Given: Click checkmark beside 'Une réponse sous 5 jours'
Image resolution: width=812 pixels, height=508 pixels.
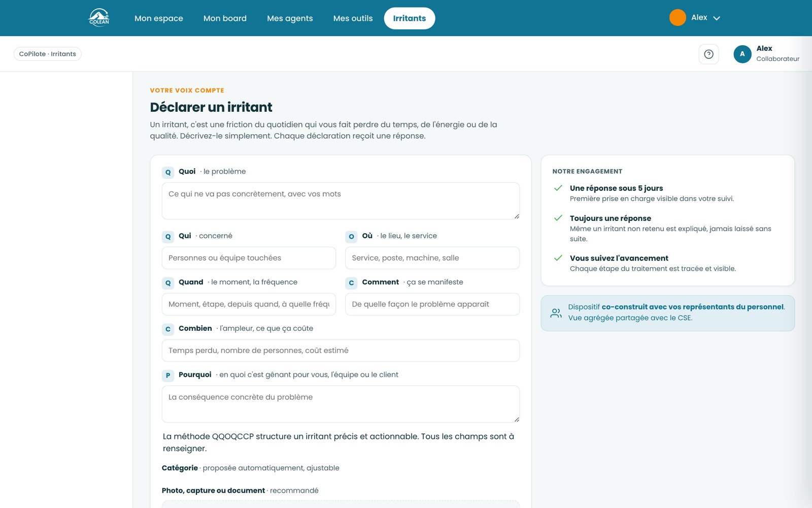Looking at the screenshot, I should point(558,188).
